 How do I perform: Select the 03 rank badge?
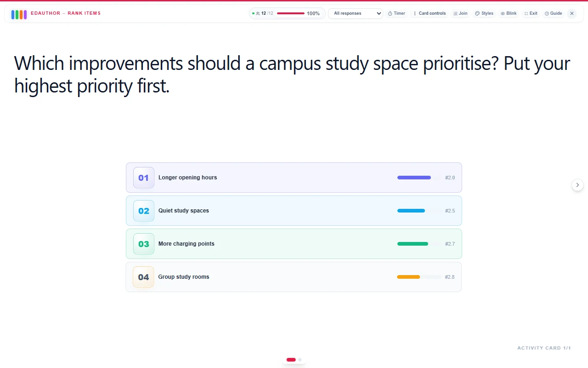pyautogui.click(x=144, y=244)
